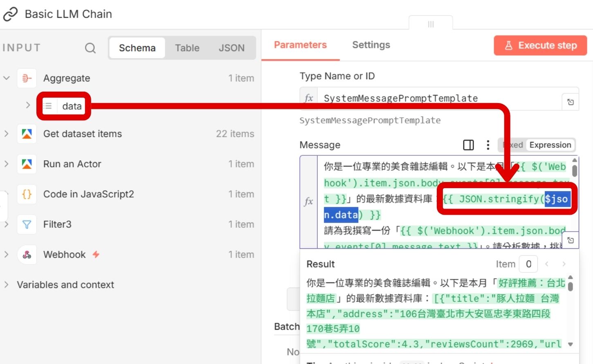Click the Apify icon beside Get dataset items
Image resolution: width=593 pixels, height=364 pixels.
tap(27, 134)
